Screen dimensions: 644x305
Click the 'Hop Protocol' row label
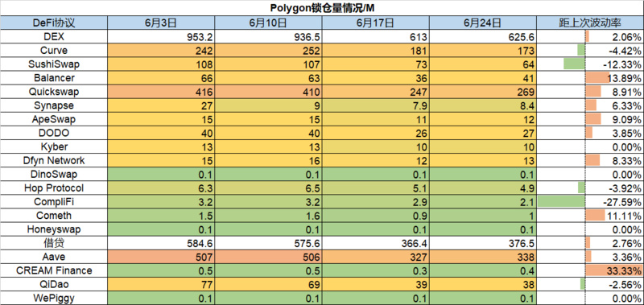[54, 188]
